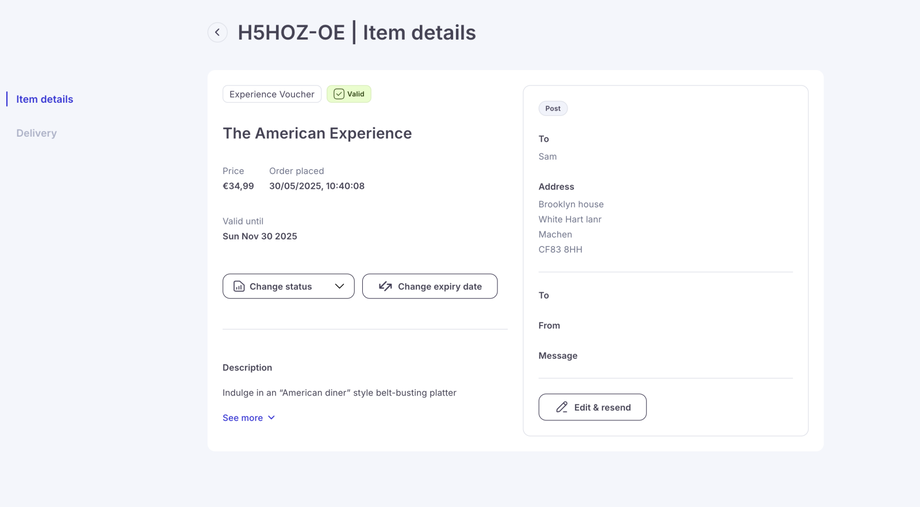The height and width of the screenshot is (507, 920).
Task: Click the Valid status checkmark icon
Action: point(339,94)
